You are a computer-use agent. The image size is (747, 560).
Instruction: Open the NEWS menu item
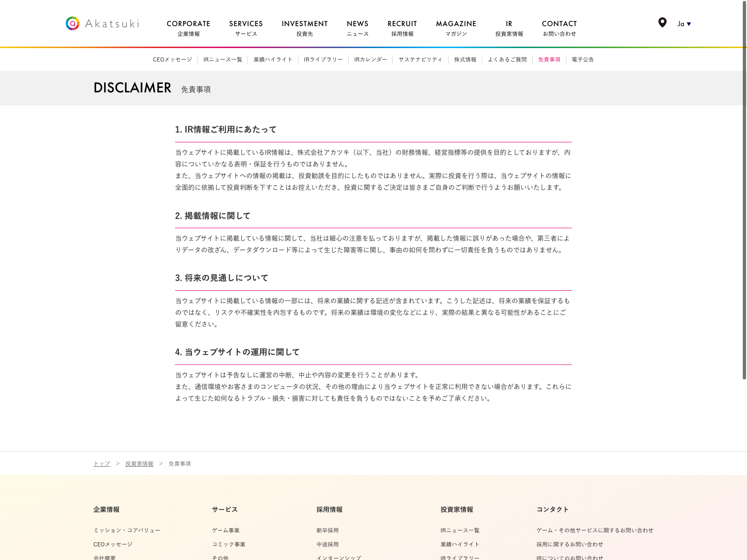coord(358,28)
